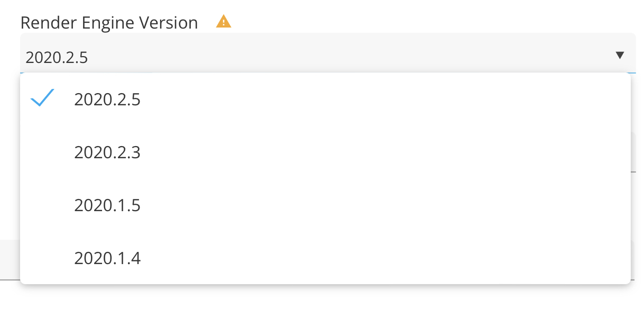Switch render engine to 2020.2.3

click(107, 152)
